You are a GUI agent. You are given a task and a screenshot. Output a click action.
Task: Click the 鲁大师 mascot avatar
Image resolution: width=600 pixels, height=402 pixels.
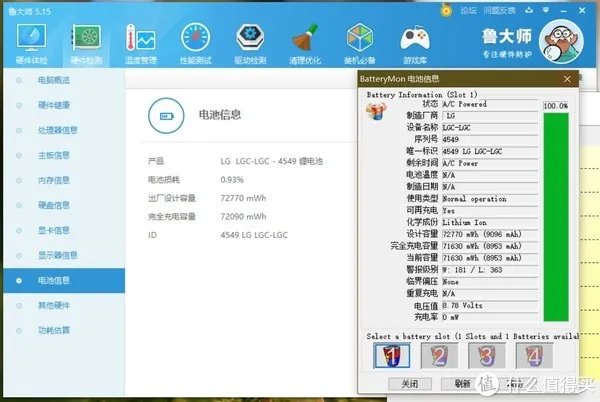tap(561, 41)
